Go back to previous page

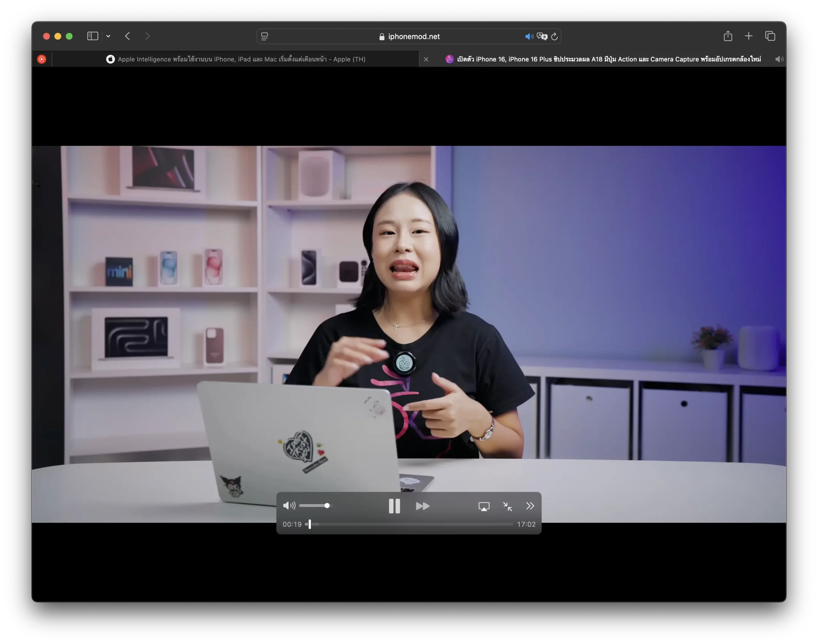(x=127, y=36)
